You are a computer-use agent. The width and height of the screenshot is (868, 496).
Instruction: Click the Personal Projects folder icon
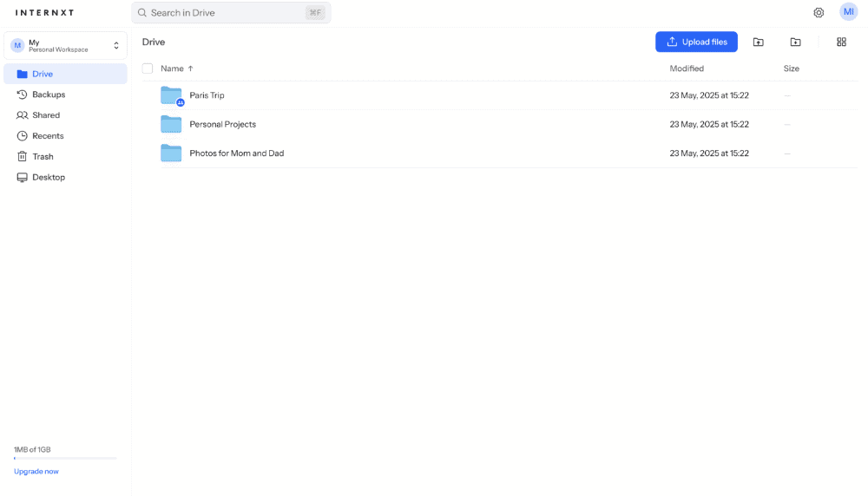pyautogui.click(x=171, y=124)
